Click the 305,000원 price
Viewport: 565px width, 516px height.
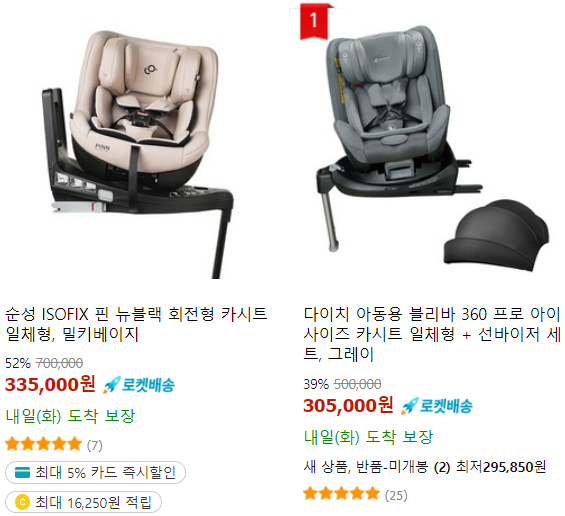click(348, 405)
